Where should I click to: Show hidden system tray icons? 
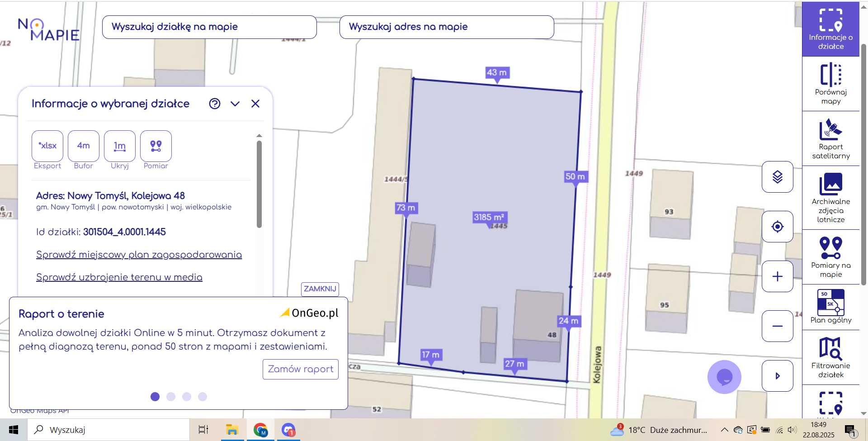724,430
